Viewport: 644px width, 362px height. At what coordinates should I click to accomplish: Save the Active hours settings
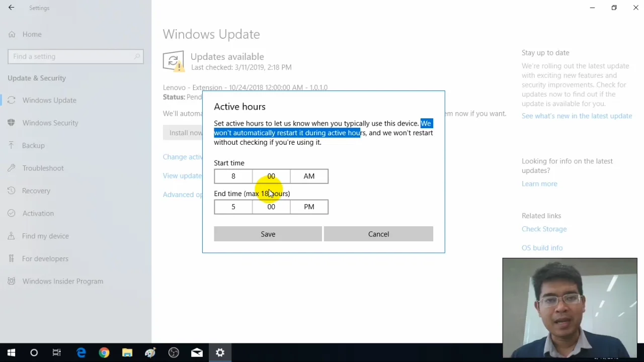click(268, 234)
